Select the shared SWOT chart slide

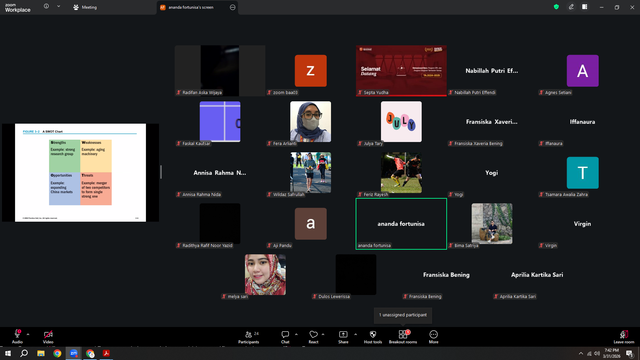pos(80,173)
